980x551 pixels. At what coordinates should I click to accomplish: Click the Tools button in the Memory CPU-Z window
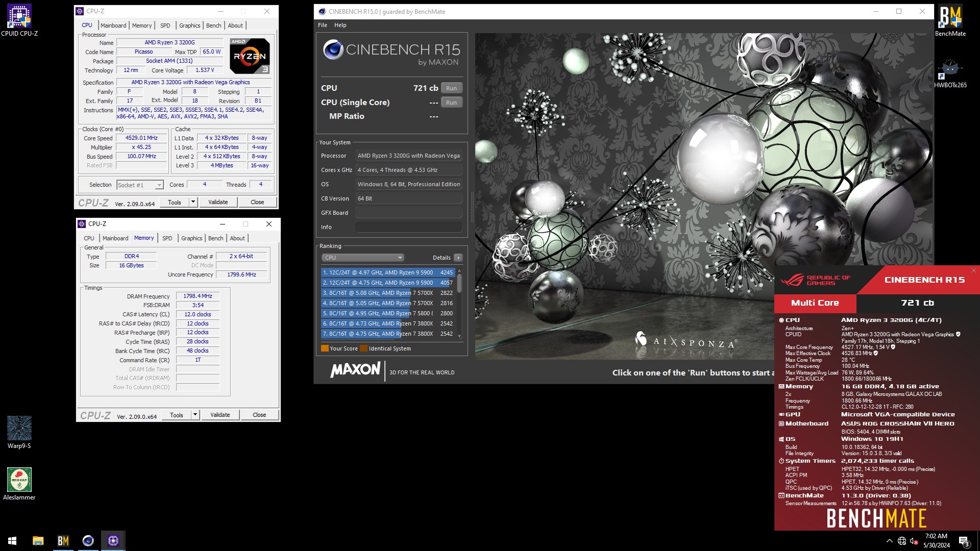point(177,415)
